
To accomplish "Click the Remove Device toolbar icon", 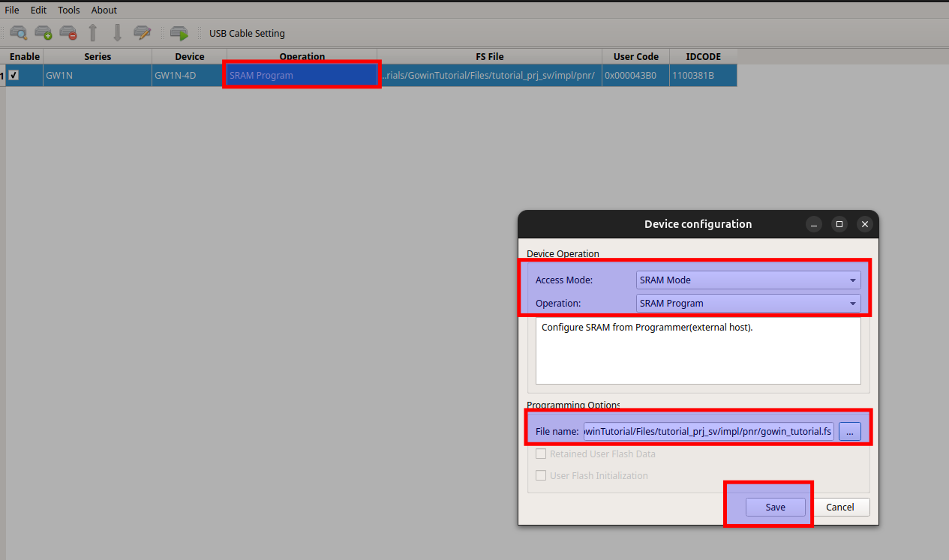I will 68,33.
